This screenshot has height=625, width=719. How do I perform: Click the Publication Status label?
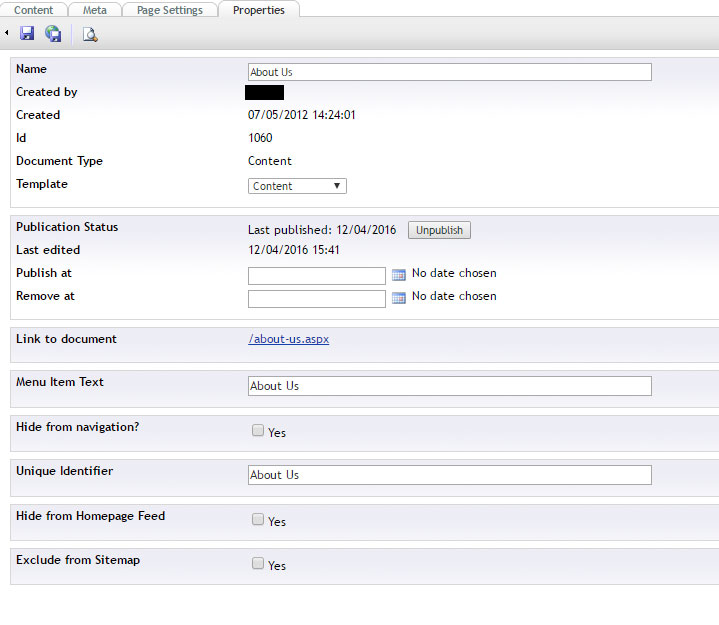point(67,227)
